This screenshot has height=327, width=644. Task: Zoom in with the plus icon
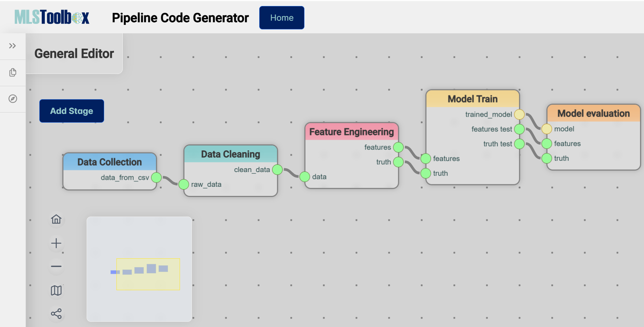pos(56,243)
